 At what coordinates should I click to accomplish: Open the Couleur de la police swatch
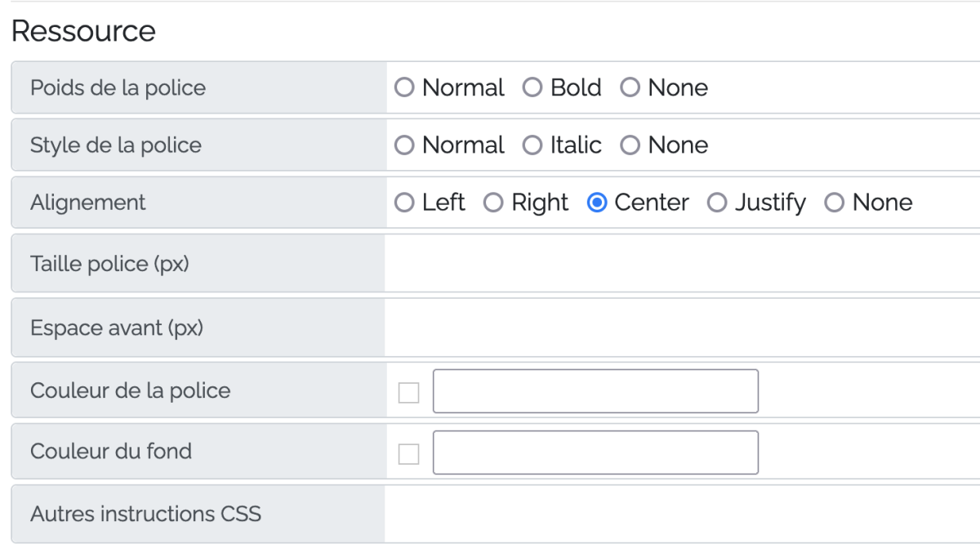point(408,393)
